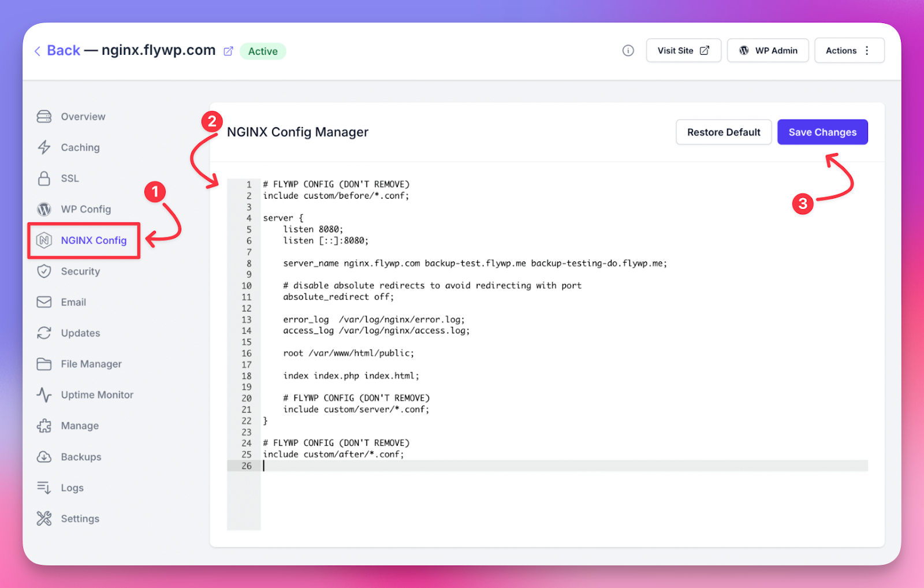Screen dimensions: 924x588
Task: Click the Back link
Action: click(64, 51)
